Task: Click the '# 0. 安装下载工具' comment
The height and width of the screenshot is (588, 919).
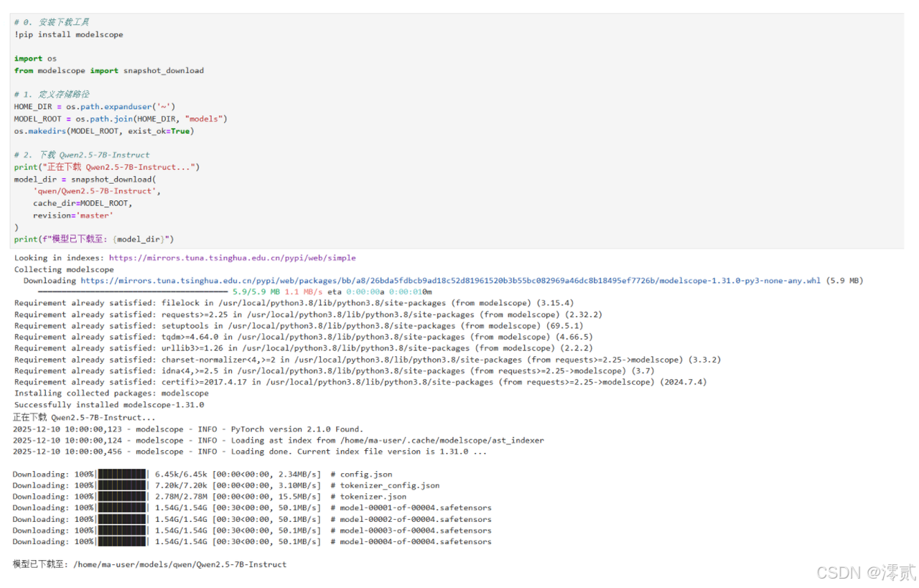Action: (52, 22)
